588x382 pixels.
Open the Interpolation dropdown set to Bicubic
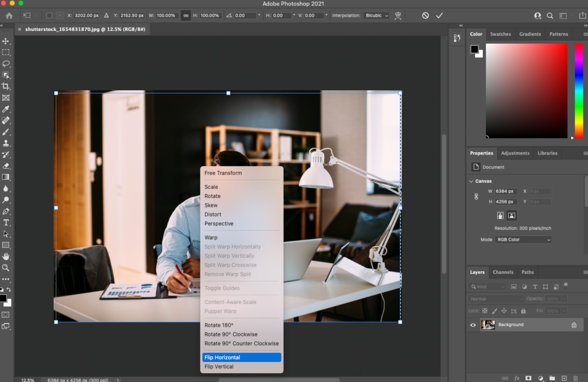tap(377, 16)
